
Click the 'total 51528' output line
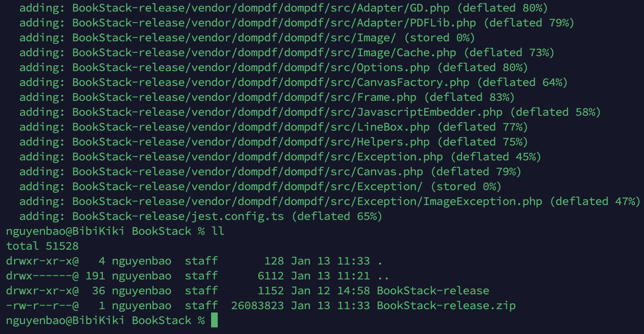point(42,246)
